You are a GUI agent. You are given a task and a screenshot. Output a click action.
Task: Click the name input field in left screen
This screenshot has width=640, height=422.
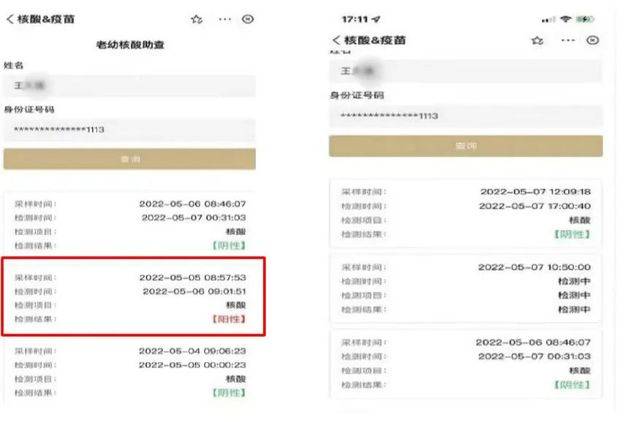130,86
